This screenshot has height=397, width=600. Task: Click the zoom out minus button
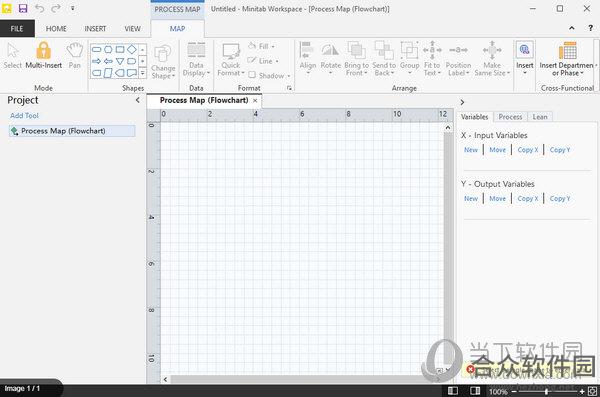point(514,391)
